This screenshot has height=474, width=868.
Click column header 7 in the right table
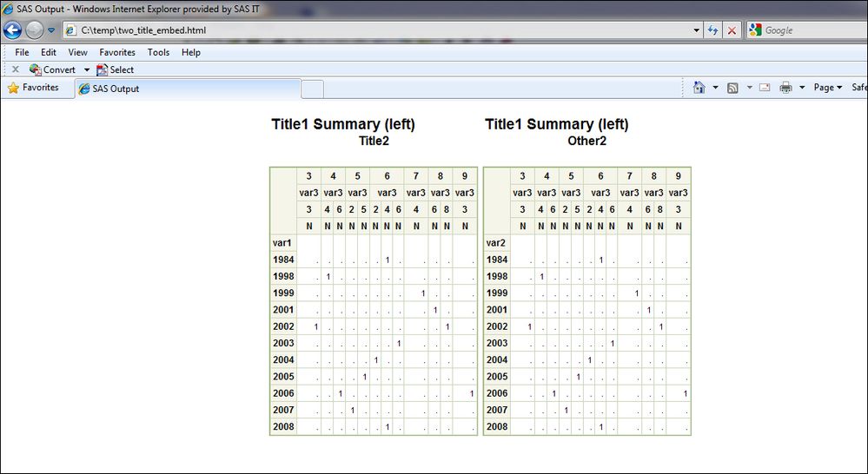629,176
